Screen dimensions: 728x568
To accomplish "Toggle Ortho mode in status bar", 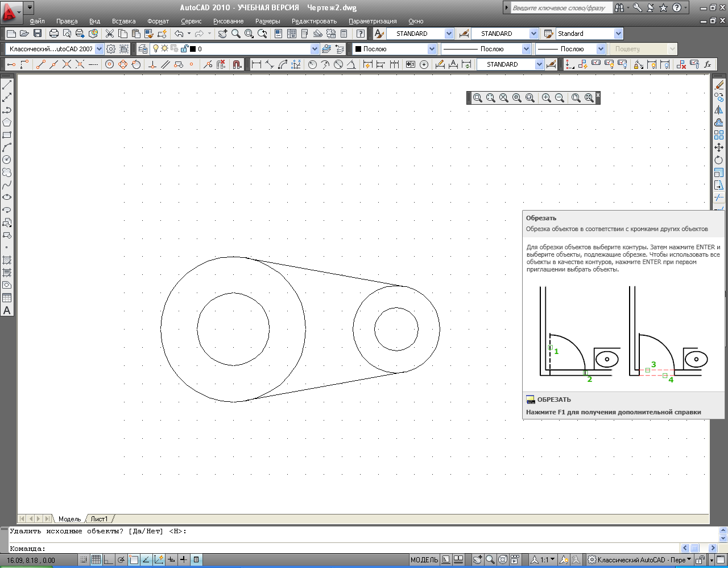I will click(109, 560).
